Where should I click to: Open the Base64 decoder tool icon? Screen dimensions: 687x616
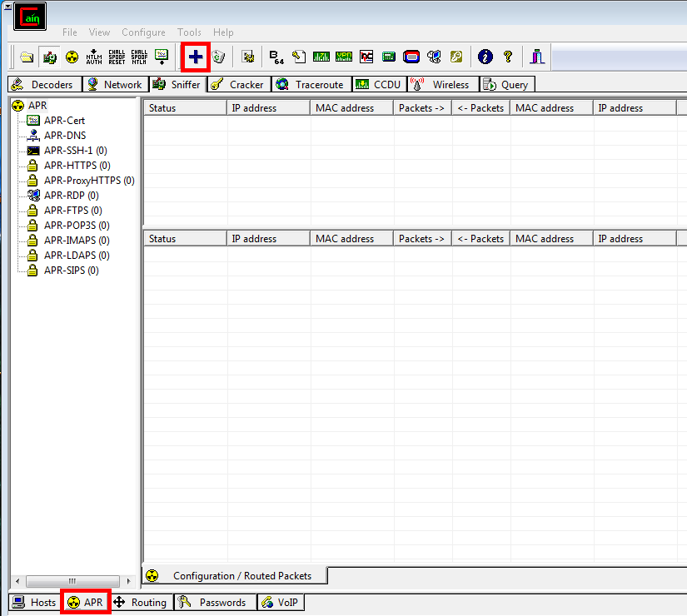[276, 57]
